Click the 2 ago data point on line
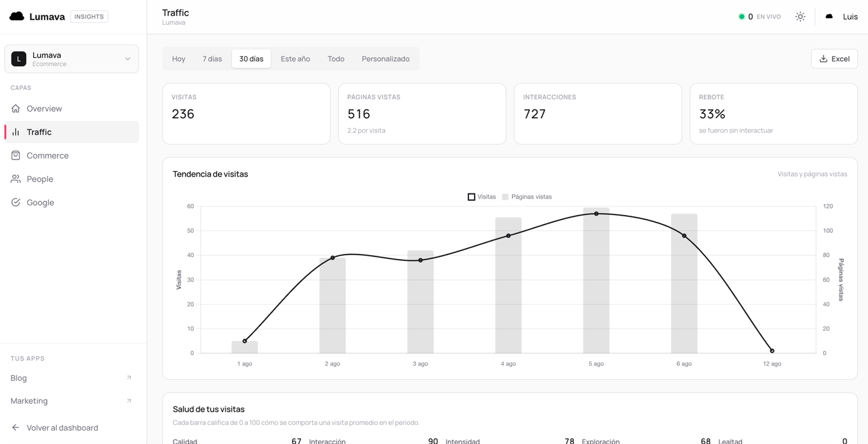This screenshot has height=444, width=868. (332, 258)
